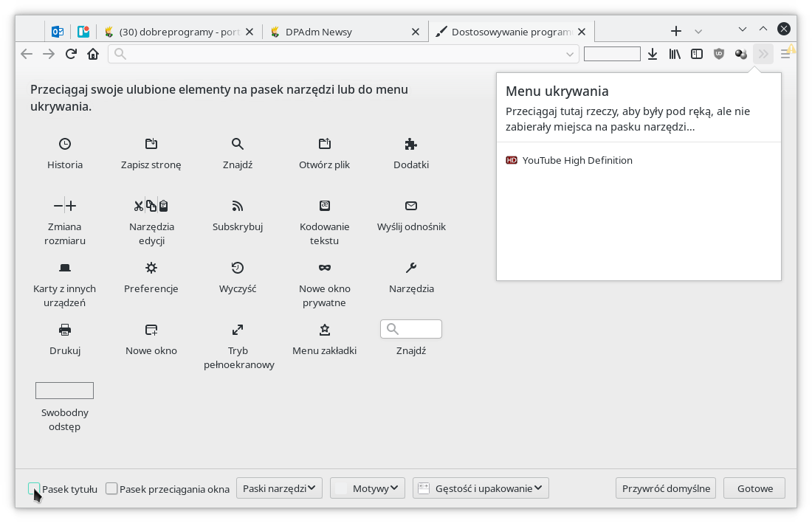Click the grey balls extension toolbar icon
The height and width of the screenshot is (523, 812).
(x=741, y=54)
